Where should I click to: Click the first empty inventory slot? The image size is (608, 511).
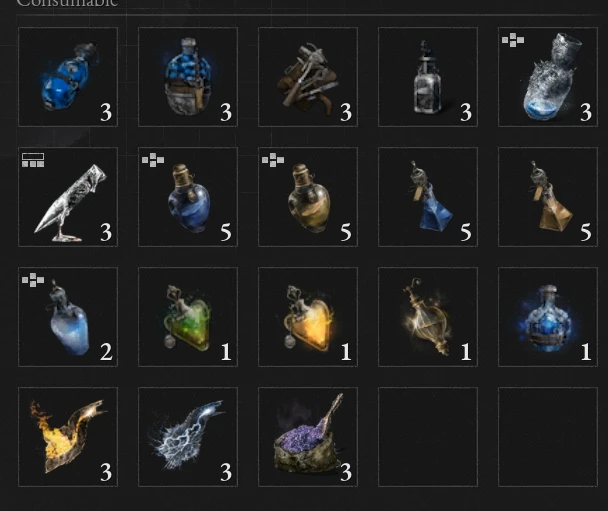tap(428, 437)
